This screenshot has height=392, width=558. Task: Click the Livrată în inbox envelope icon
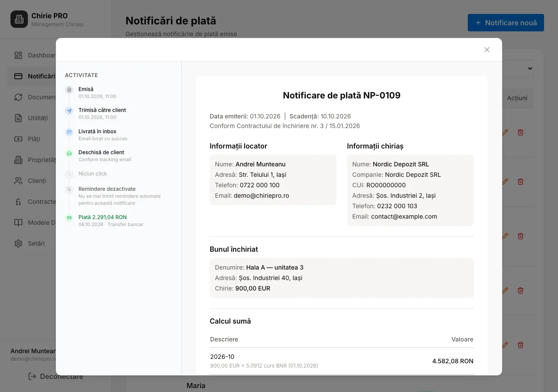pyautogui.click(x=69, y=132)
